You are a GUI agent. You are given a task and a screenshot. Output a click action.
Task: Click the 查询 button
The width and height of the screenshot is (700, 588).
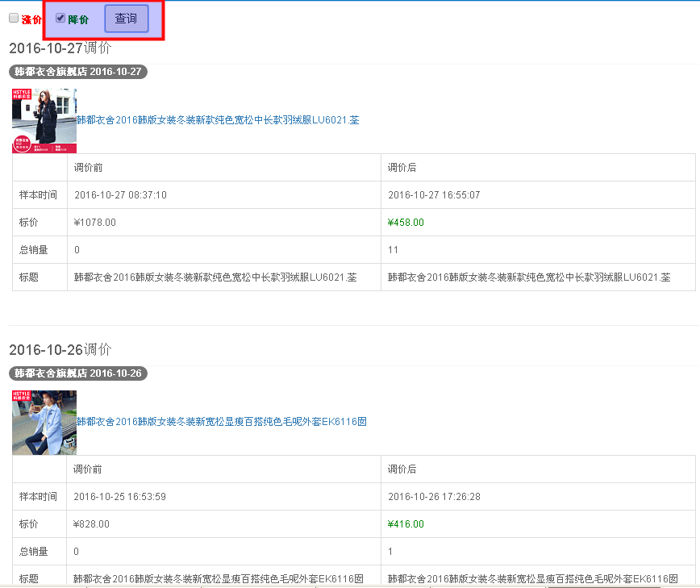click(127, 19)
